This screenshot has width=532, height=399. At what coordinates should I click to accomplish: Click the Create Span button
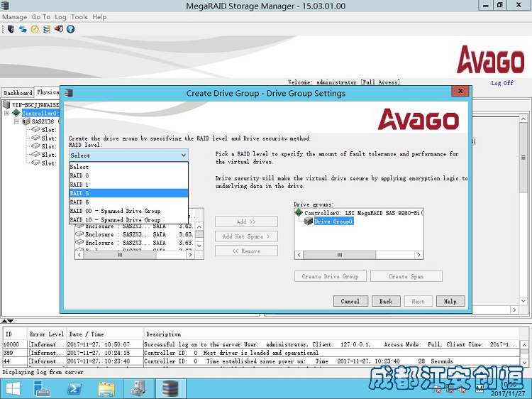406,276
